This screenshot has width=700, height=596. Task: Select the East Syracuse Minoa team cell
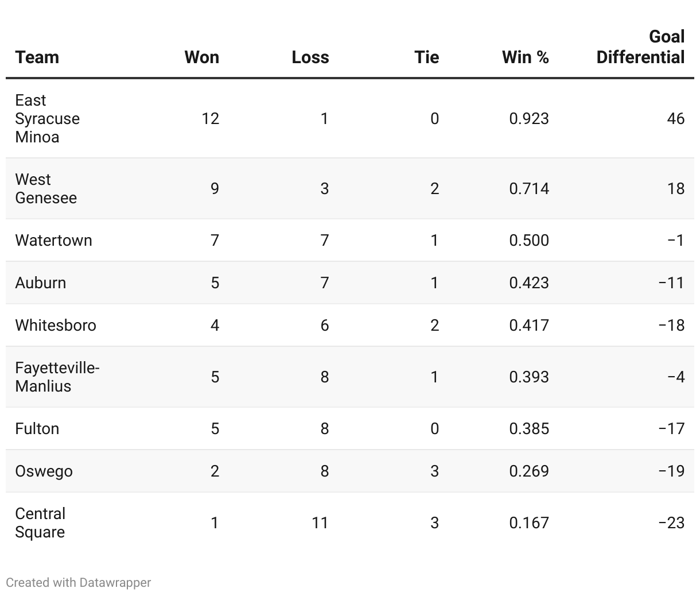tap(47, 118)
